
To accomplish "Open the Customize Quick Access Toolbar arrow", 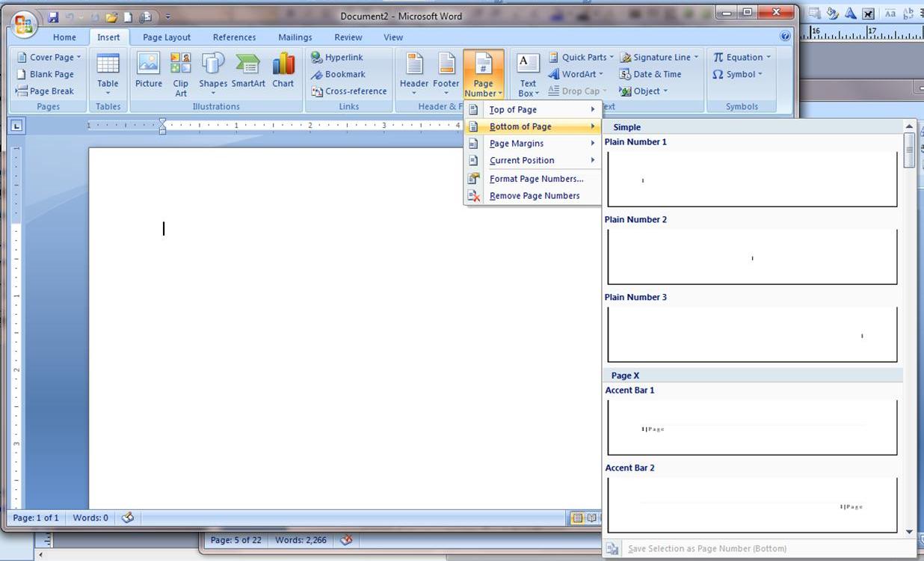I will [167, 16].
